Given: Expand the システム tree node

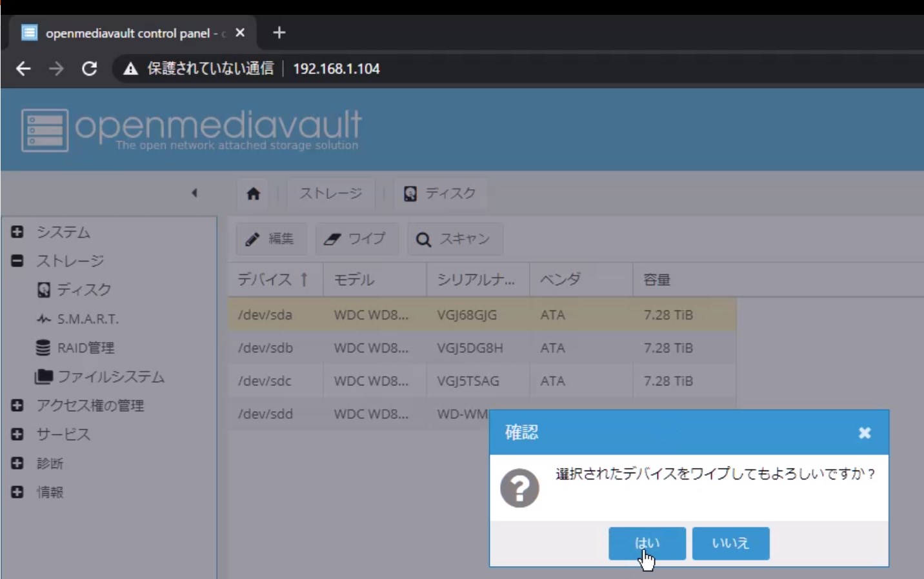Looking at the screenshot, I should [17, 232].
